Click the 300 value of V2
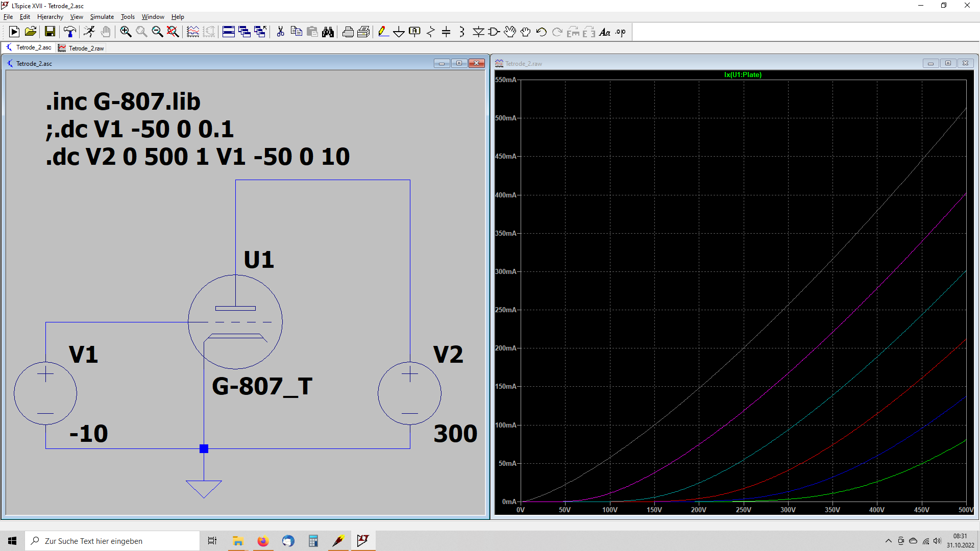This screenshot has height=551, width=980. coord(455,434)
